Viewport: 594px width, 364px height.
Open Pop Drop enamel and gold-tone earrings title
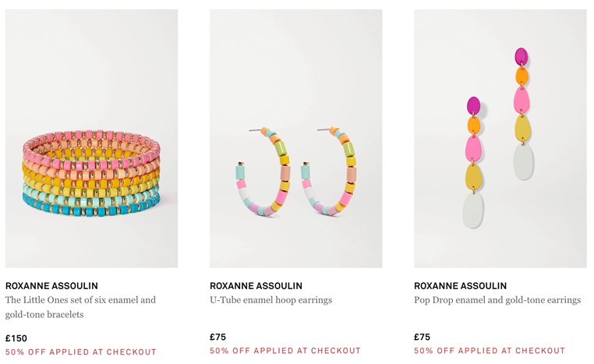(x=497, y=300)
